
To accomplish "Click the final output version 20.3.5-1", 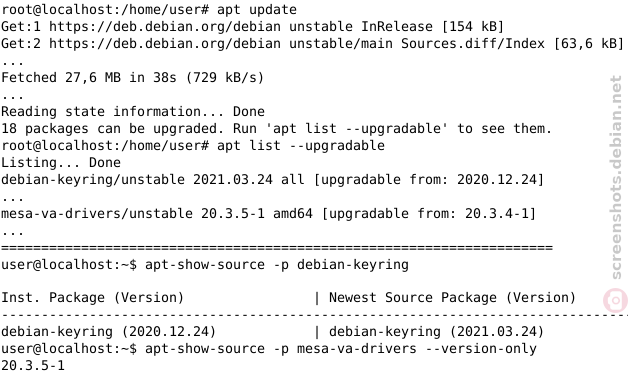I will coord(33,366).
